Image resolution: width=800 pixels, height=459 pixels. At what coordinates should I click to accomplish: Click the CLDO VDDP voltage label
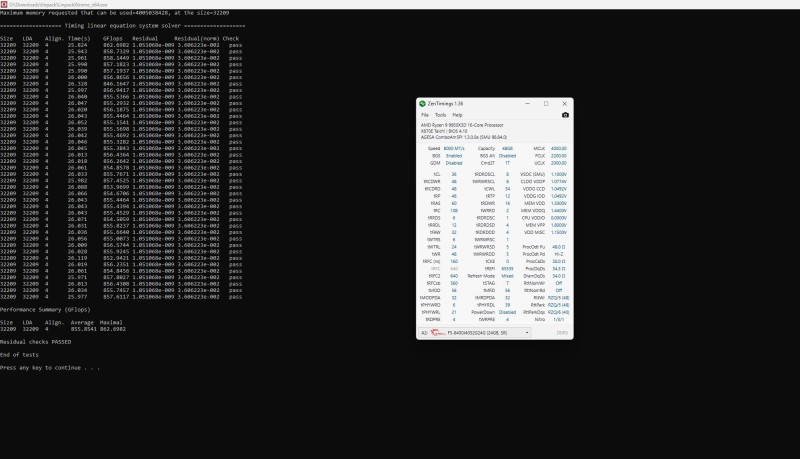[x=533, y=182]
